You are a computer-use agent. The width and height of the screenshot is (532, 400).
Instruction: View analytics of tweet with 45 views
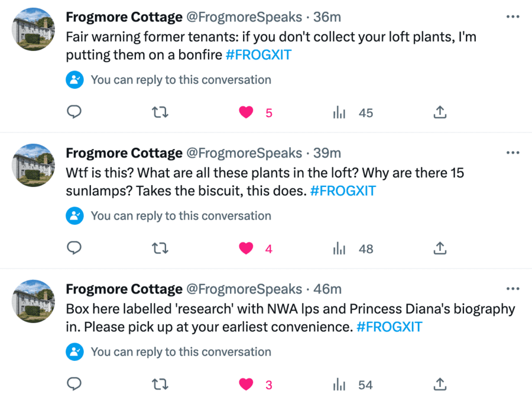click(339, 112)
